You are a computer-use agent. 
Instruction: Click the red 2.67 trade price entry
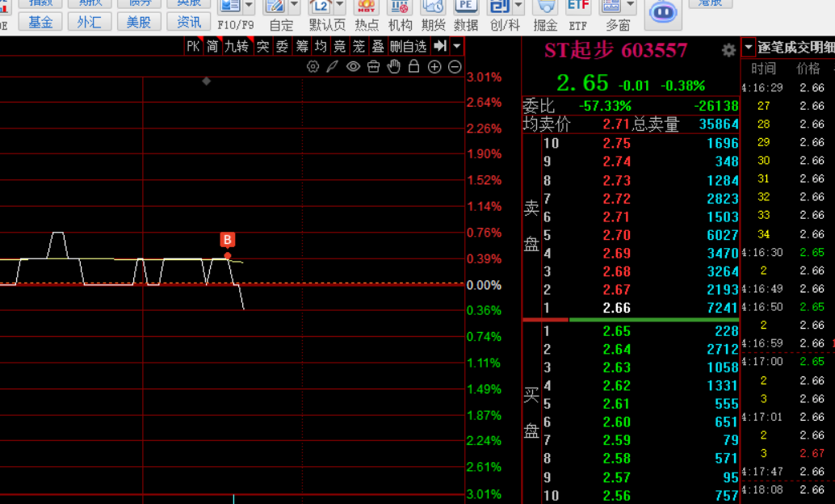tap(812, 453)
